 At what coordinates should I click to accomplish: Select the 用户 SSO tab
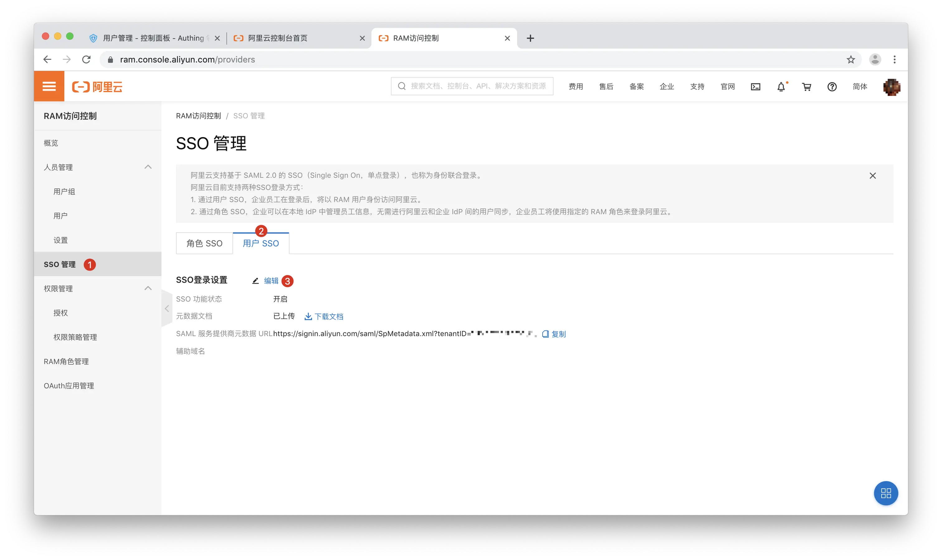click(x=261, y=243)
